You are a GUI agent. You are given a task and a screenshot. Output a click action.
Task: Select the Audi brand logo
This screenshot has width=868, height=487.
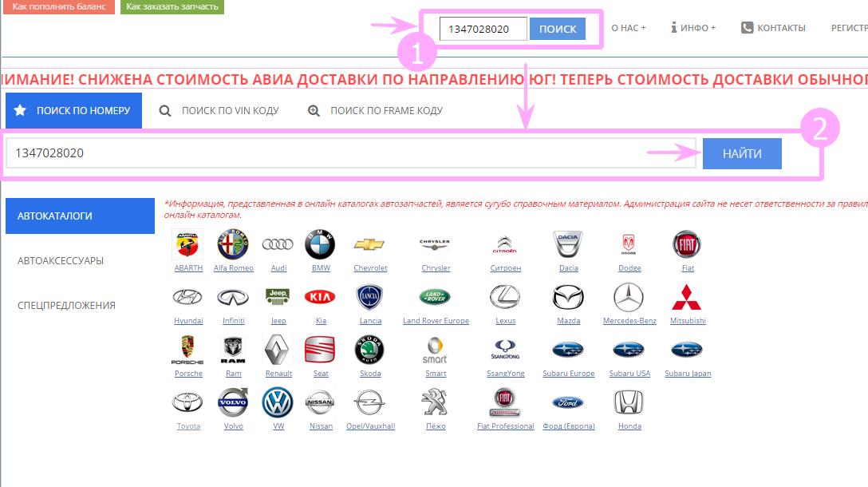pos(278,244)
